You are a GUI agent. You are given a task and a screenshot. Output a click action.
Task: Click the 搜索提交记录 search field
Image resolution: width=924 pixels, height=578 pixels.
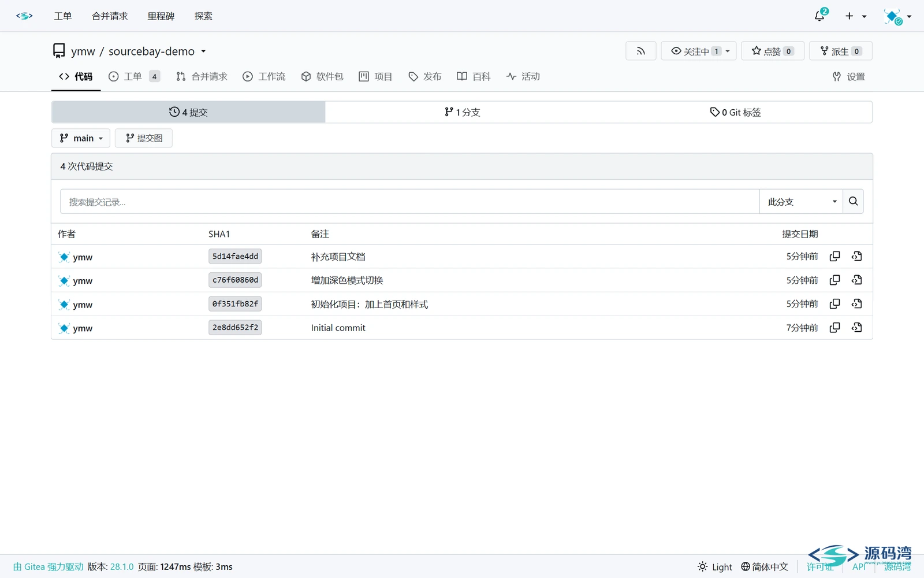coord(410,201)
